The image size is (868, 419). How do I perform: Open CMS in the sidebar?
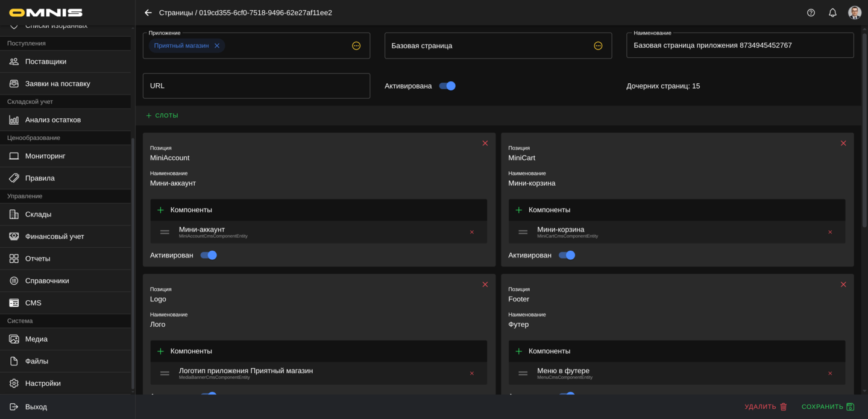point(33,303)
